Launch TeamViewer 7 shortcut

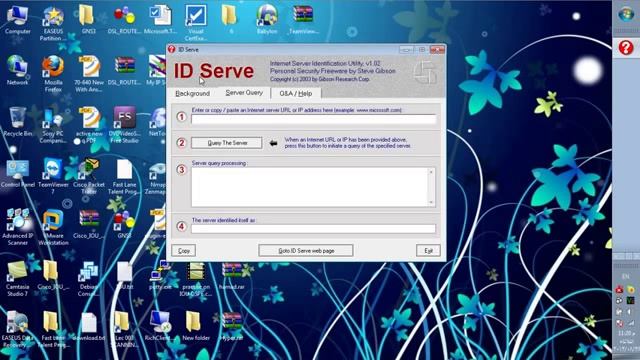(53, 176)
